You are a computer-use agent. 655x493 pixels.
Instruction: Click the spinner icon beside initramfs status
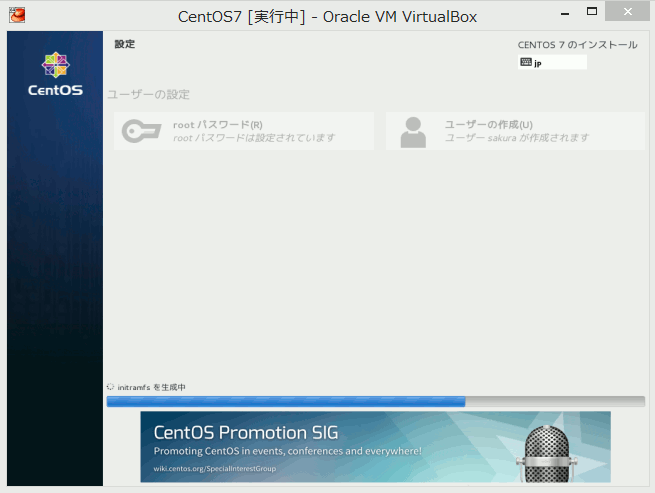point(111,386)
